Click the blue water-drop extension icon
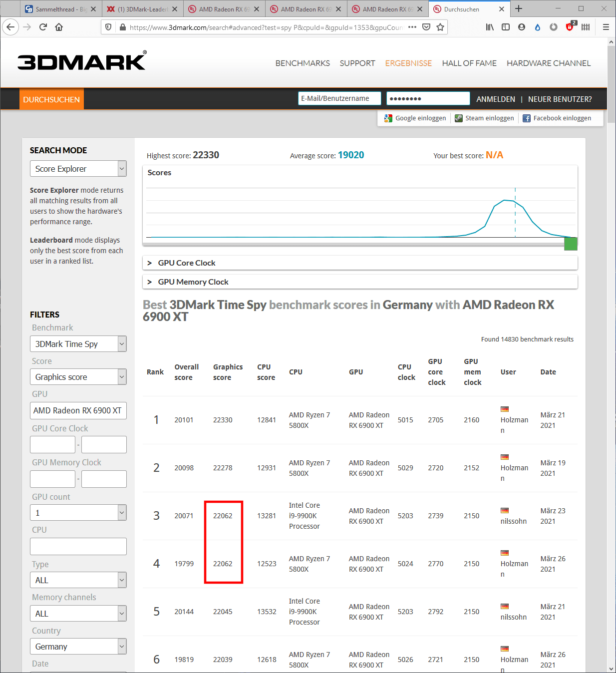Viewport: 616px width, 673px height. click(x=538, y=27)
